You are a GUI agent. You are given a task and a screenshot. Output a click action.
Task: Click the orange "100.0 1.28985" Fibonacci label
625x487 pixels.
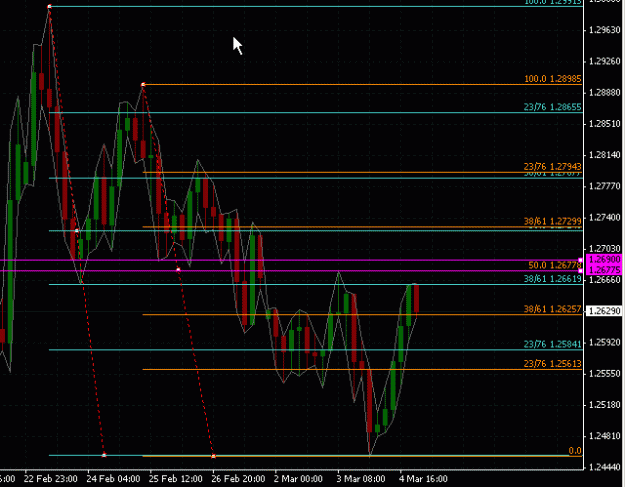552,79
